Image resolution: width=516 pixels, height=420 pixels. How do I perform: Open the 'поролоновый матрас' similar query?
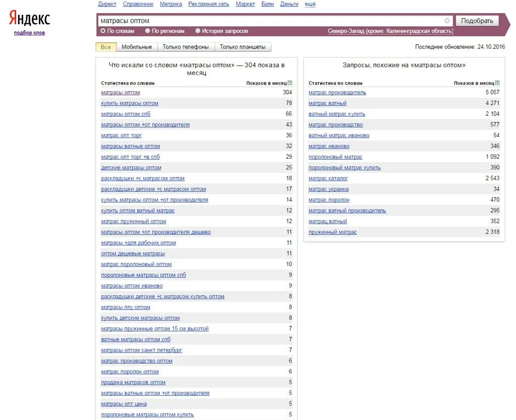[335, 157]
